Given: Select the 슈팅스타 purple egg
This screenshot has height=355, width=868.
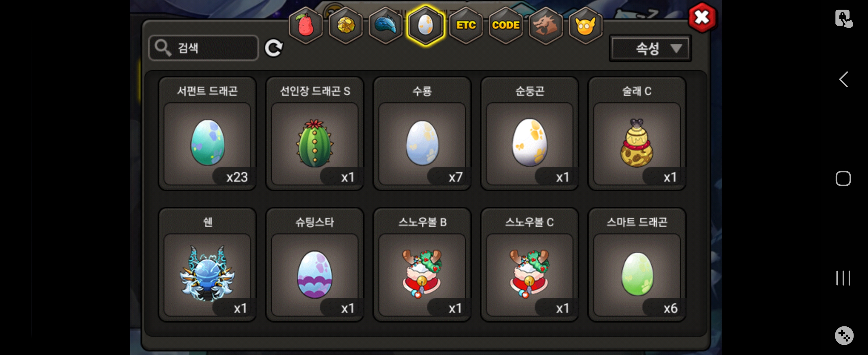Looking at the screenshot, I should (315, 265).
